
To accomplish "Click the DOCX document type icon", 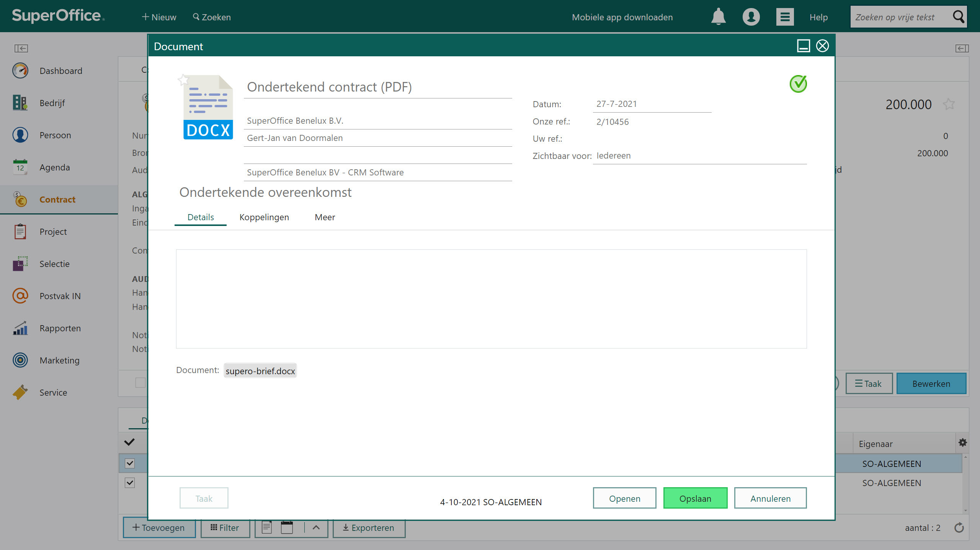I will pos(208,108).
